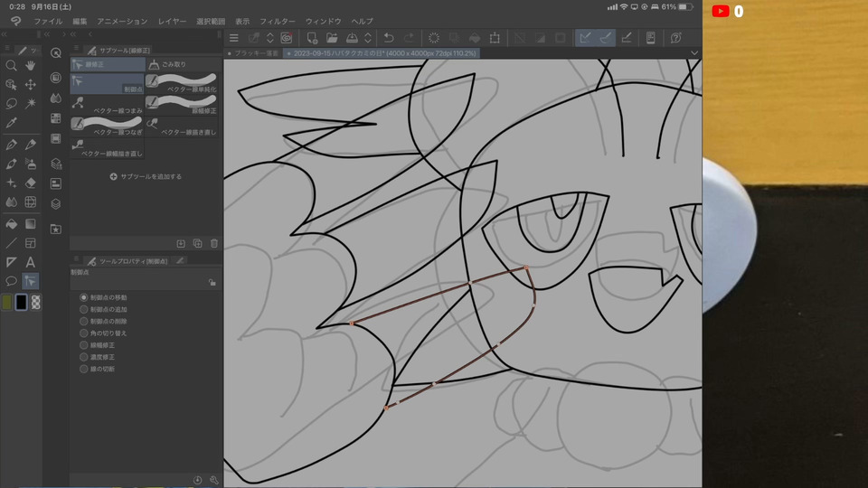Select the Ruler tool
Screen dimensions: 868x488
pos(11,262)
